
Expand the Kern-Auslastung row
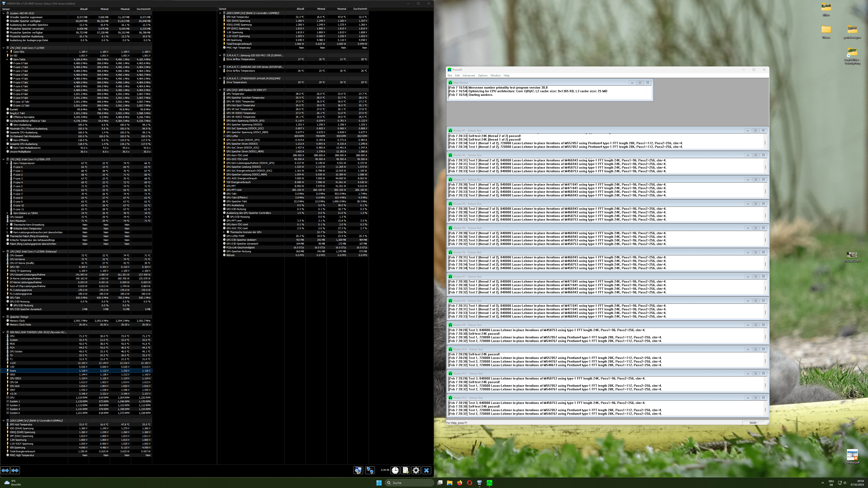point(7,125)
